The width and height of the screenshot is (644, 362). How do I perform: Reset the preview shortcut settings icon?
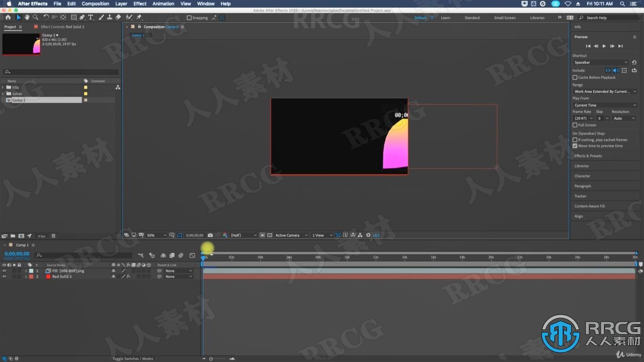634,62
